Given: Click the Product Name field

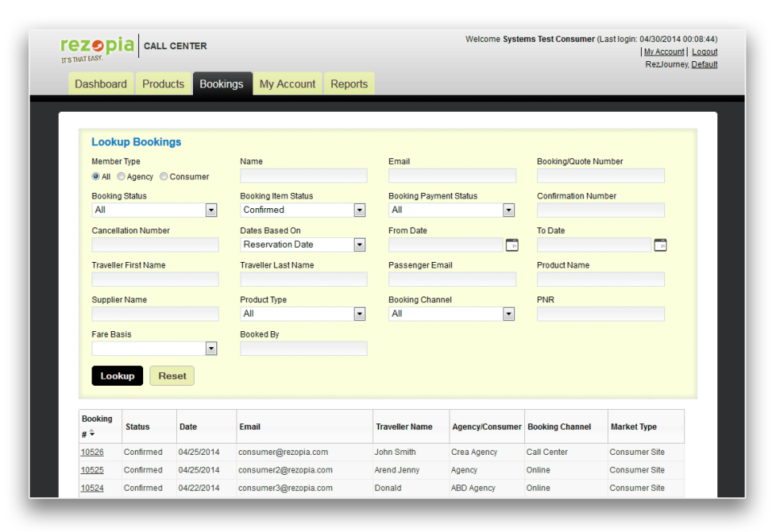Looking at the screenshot, I should 601,280.
